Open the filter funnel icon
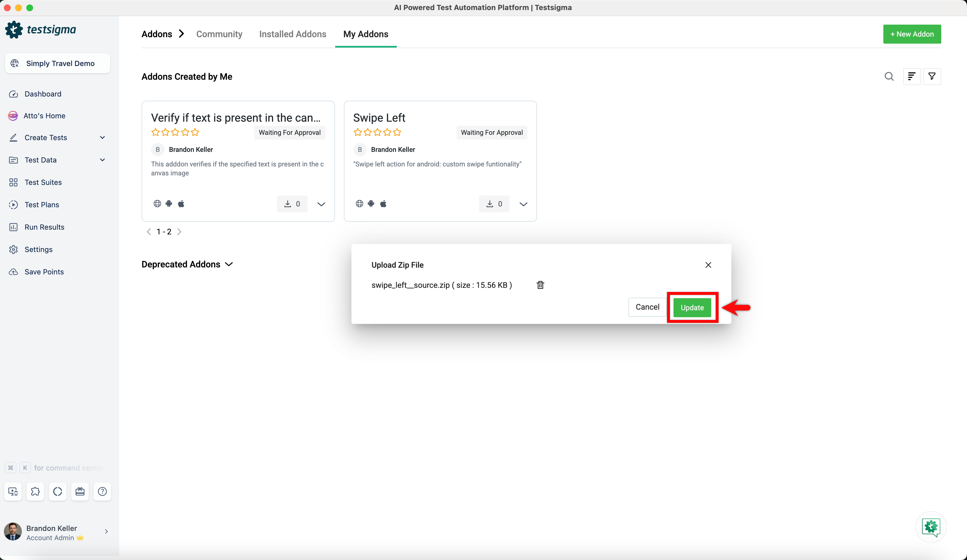The image size is (967, 560). (x=932, y=76)
